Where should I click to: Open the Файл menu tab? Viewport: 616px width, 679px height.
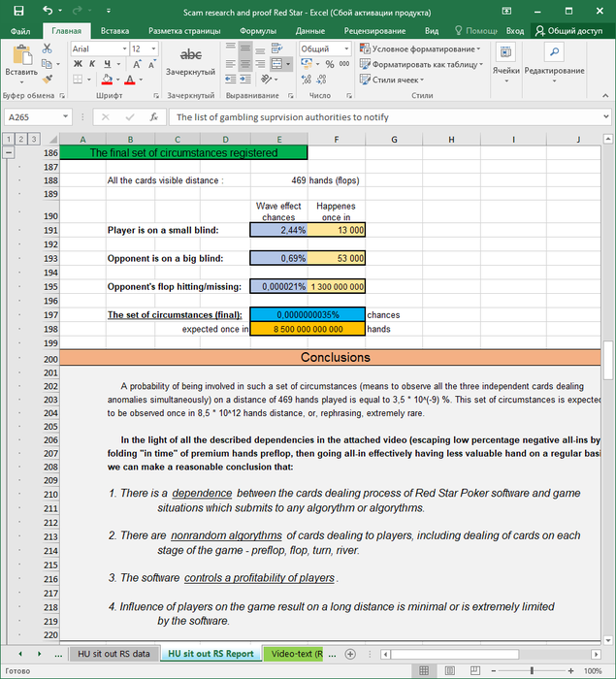[20, 31]
